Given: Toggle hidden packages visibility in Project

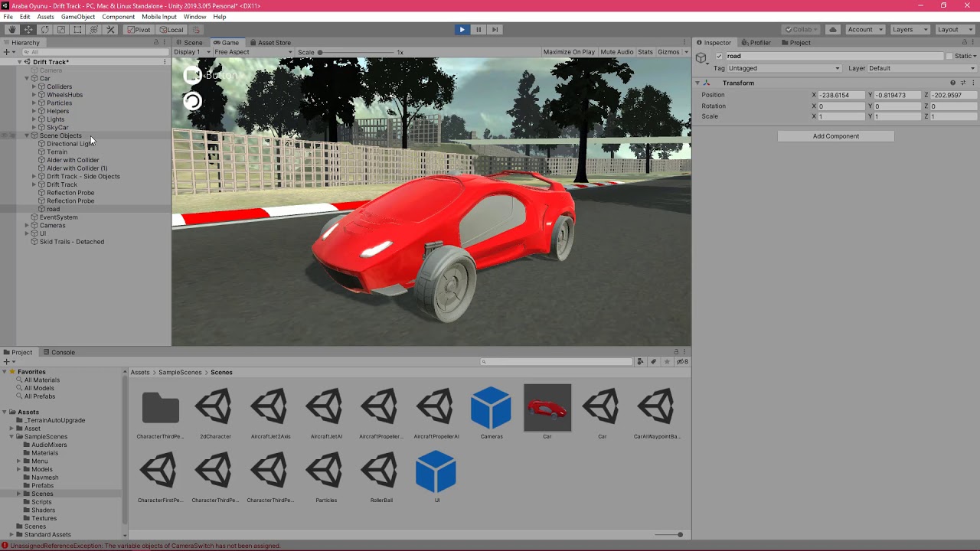Looking at the screenshot, I should (x=681, y=362).
